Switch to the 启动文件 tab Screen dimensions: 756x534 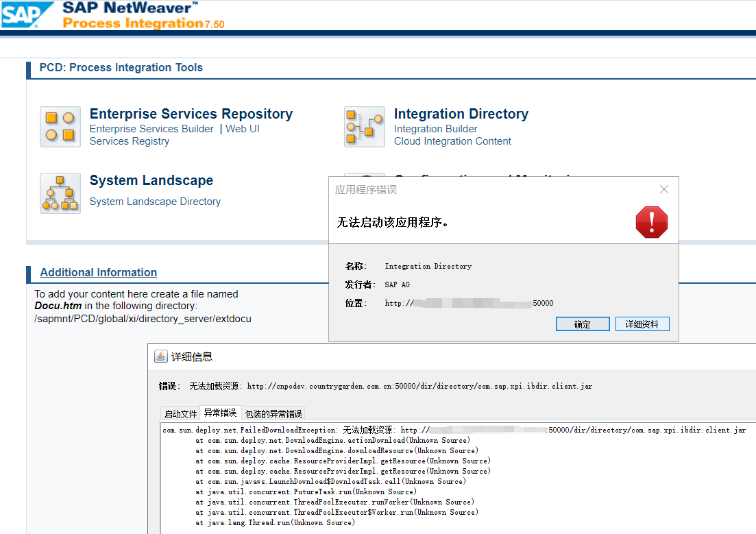click(180, 413)
